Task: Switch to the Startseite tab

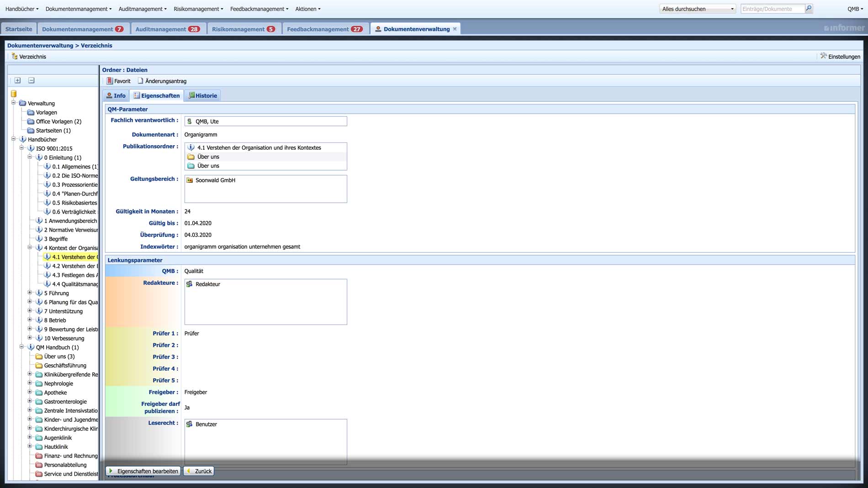Action: coord(19,29)
